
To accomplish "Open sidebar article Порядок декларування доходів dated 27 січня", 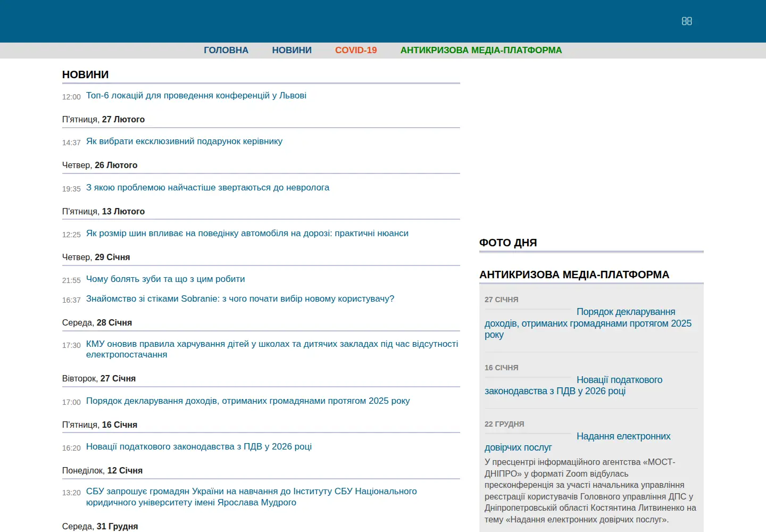I will pyautogui.click(x=588, y=323).
